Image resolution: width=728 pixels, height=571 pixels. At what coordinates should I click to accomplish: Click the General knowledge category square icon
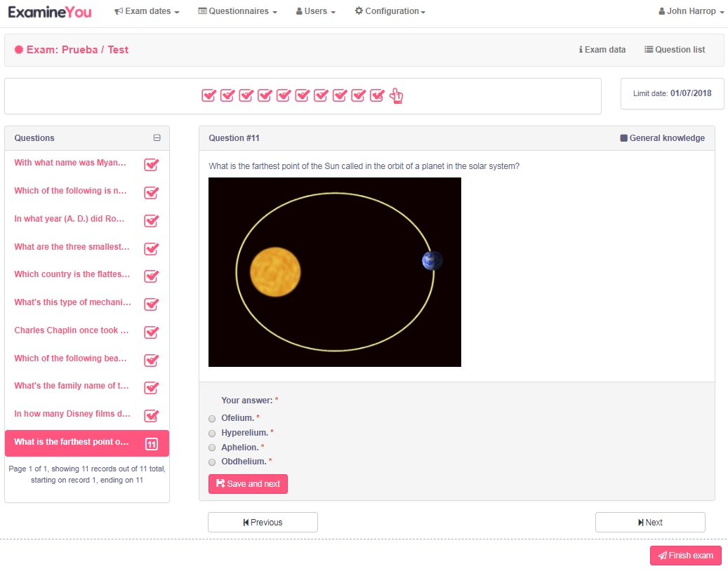[623, 137]
